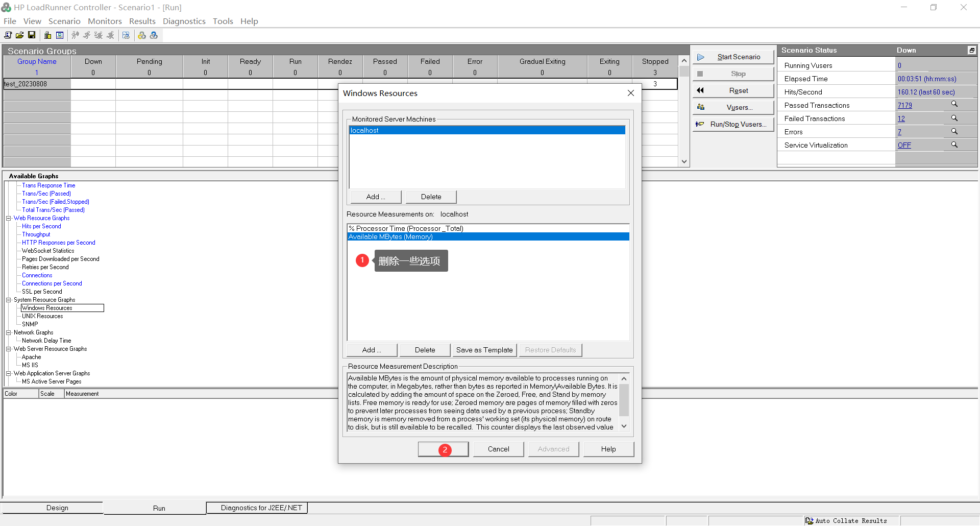Click Cancel in Windows Resources dialog
This screenshot has height=526, width=980.
click(x=498, y=449)
